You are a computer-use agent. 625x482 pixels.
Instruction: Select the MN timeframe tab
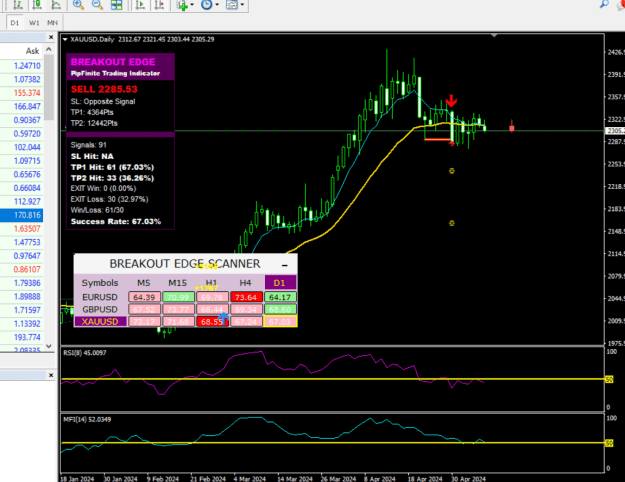pyautogui.click(x=52, y=23)
